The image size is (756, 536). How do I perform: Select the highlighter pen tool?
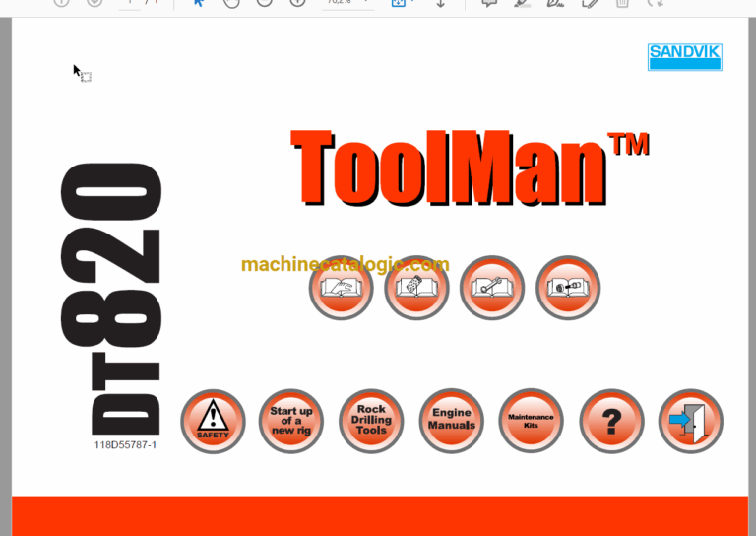(523, 3)
